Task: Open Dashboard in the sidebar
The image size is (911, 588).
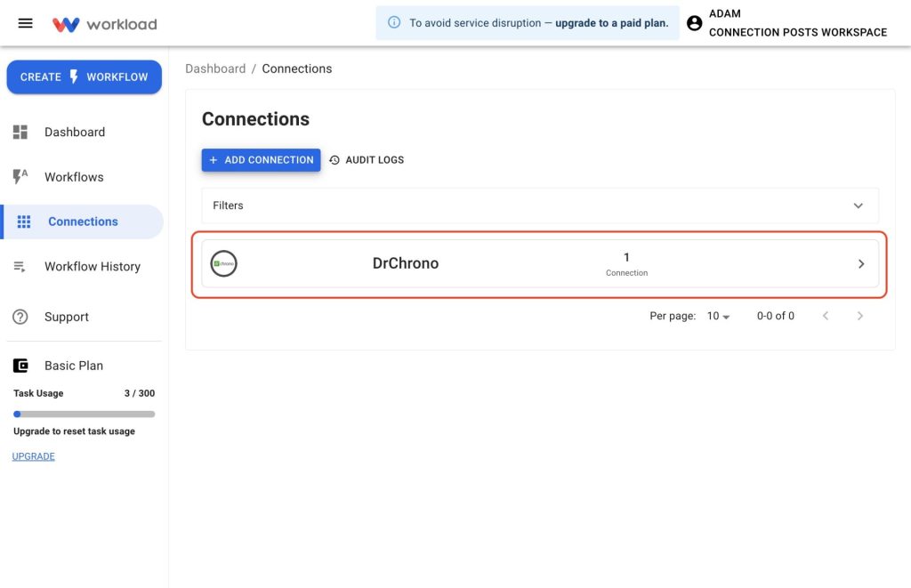Action: (85, 132)
